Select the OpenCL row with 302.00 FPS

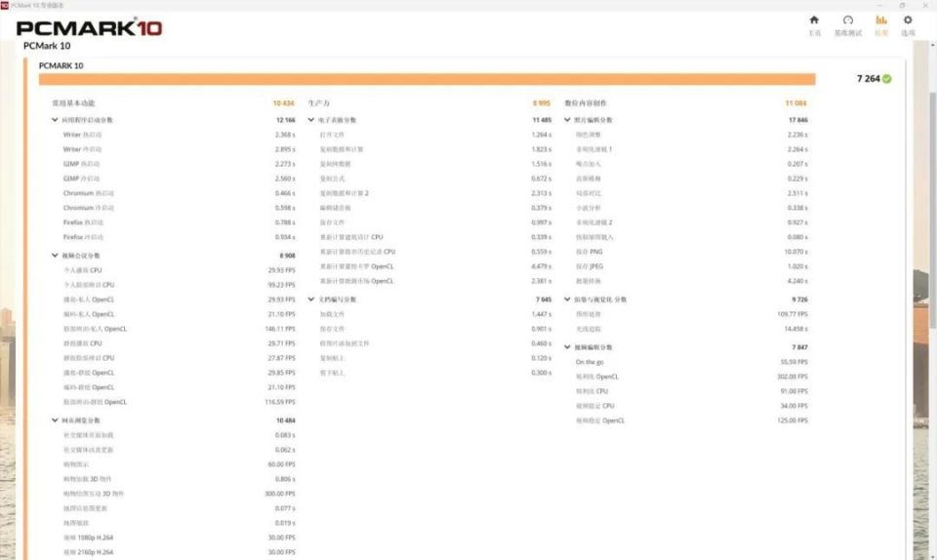pyautogui.click(x=691, y=377)
